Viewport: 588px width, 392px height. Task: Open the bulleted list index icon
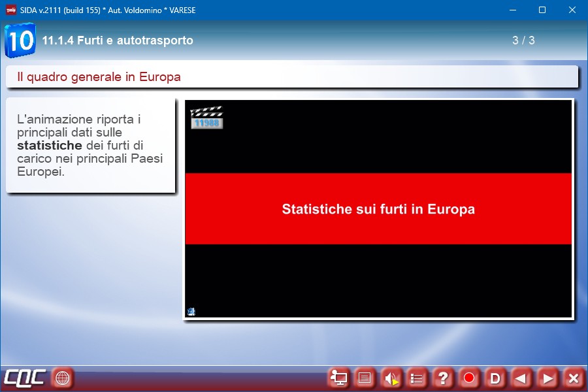click(x=417, y=378)
